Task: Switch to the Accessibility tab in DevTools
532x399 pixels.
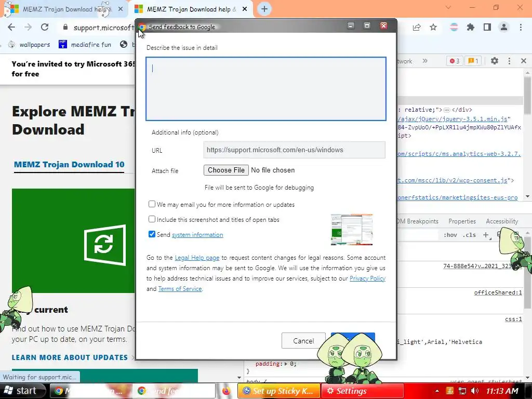Action: pos(502,221)
